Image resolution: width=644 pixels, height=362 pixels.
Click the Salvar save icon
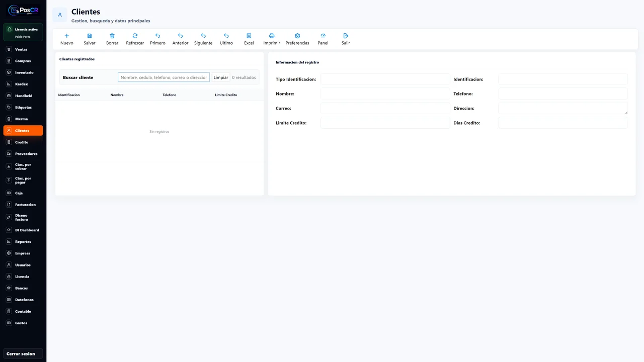click(x=90, y=36)
